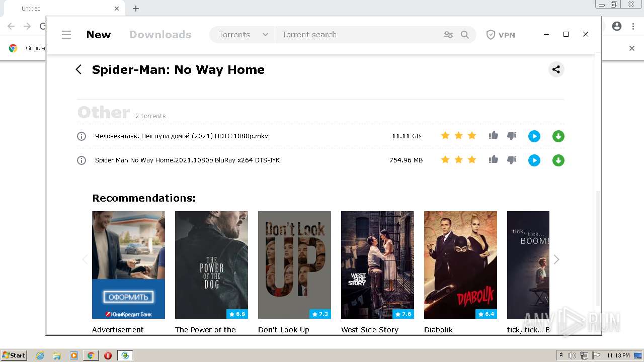Rate the 754.96 MB torrent's stars
Viewport: 644px width, 362px height.
pos(458,160)
